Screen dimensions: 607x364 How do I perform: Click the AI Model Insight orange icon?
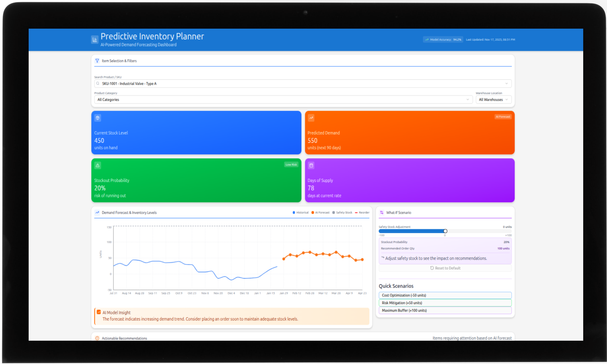pyautogui.click(x=99, y=312)
